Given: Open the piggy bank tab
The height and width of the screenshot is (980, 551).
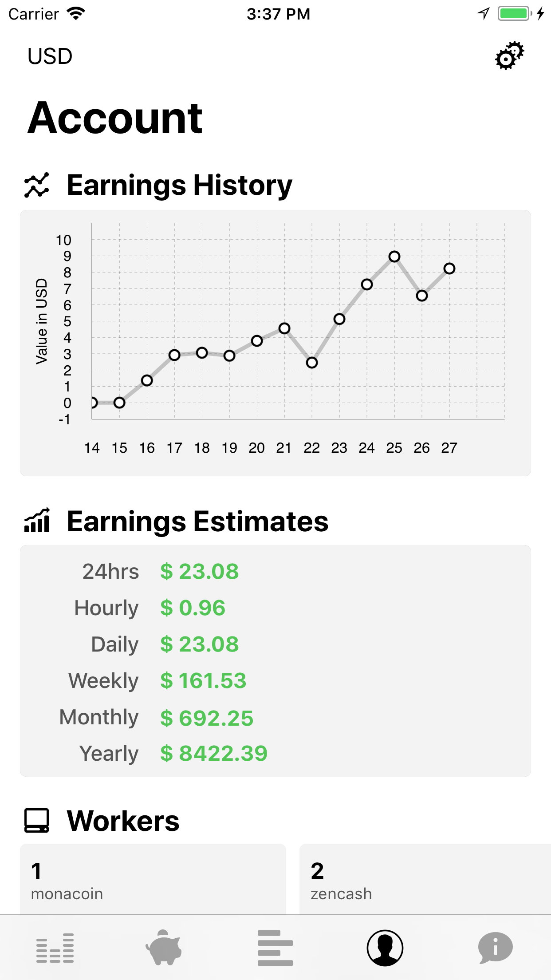Looking at the screenshot, I should coord(164,948).
